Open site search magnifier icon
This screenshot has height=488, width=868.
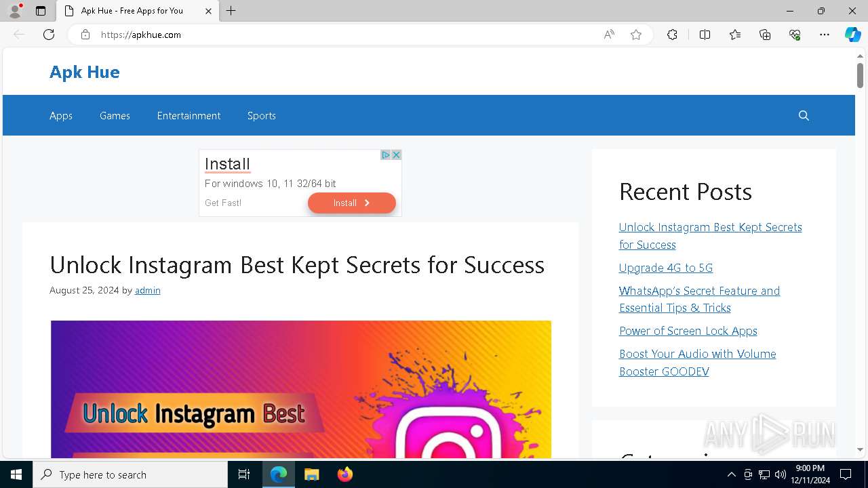[804, 116]
